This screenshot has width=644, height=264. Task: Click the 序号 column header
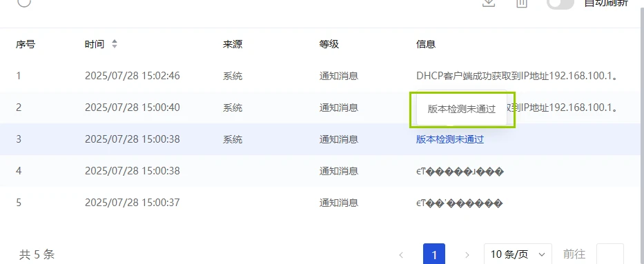[x=26, y=44]
